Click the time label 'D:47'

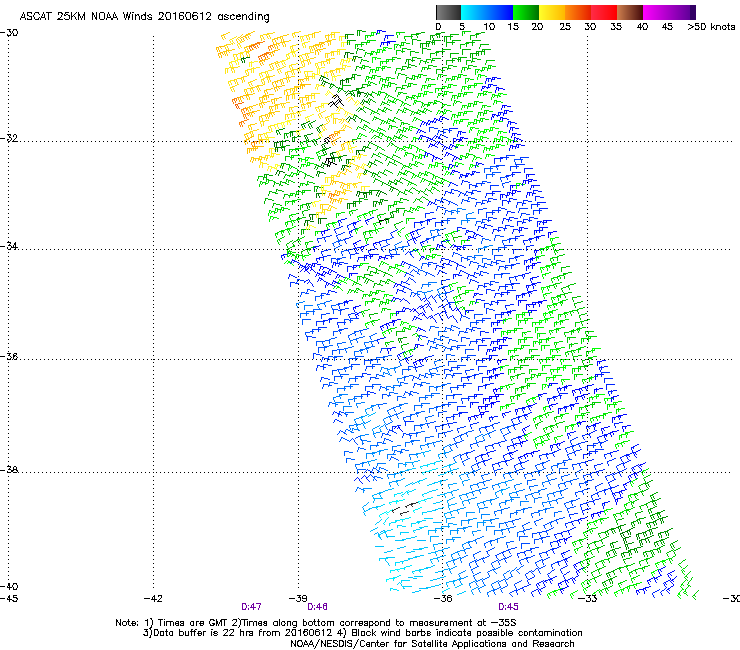tap(251, 607)
